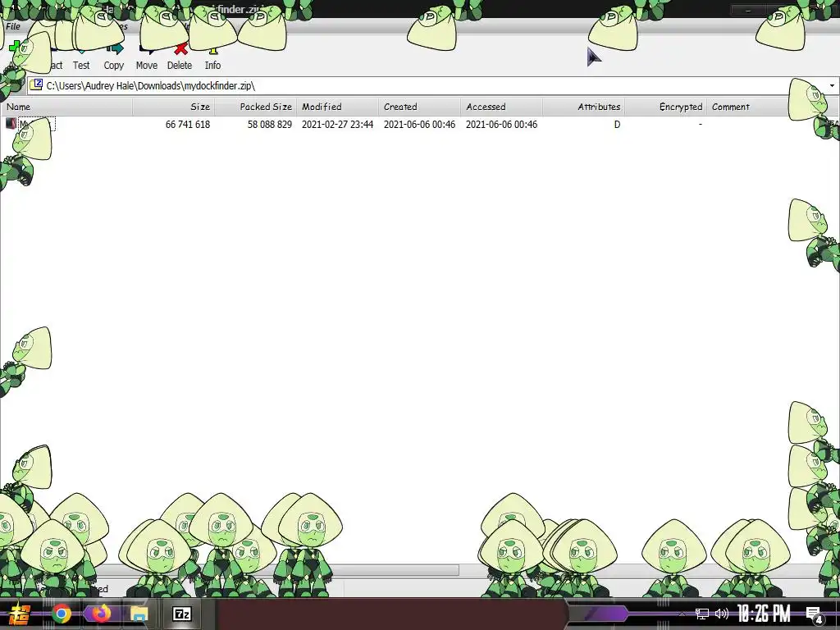
Task: Launch Google Chrome from the taskbar
Action: 62,614
